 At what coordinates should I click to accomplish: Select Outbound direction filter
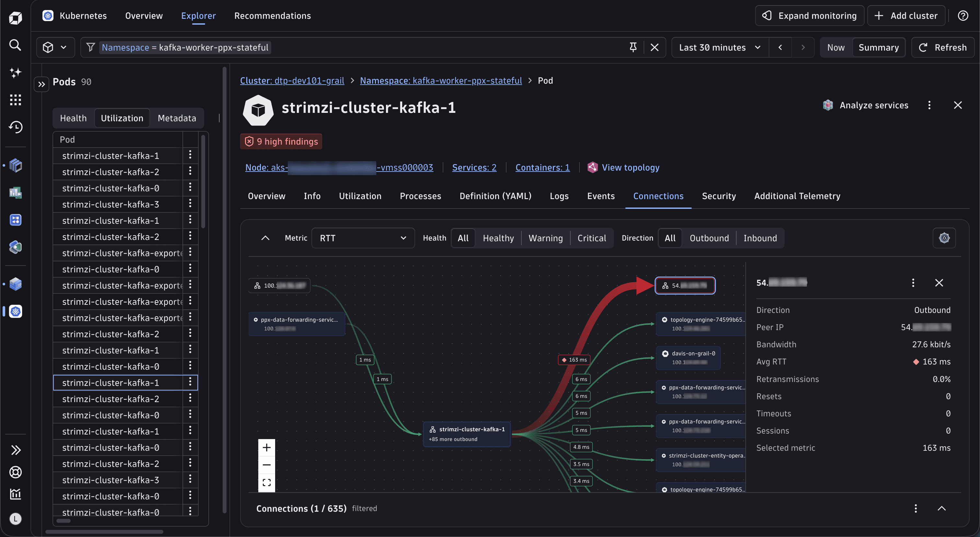coord(709,238)
